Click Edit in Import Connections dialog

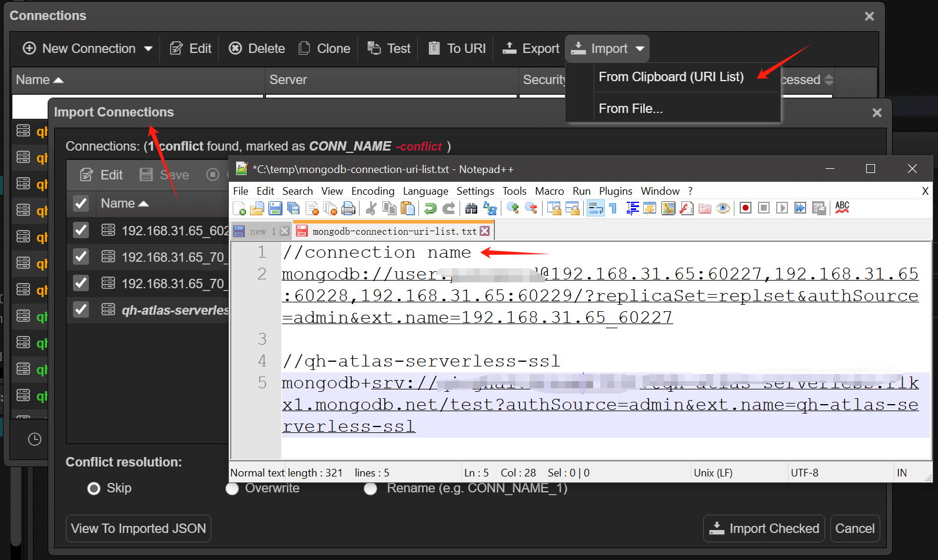101,175
